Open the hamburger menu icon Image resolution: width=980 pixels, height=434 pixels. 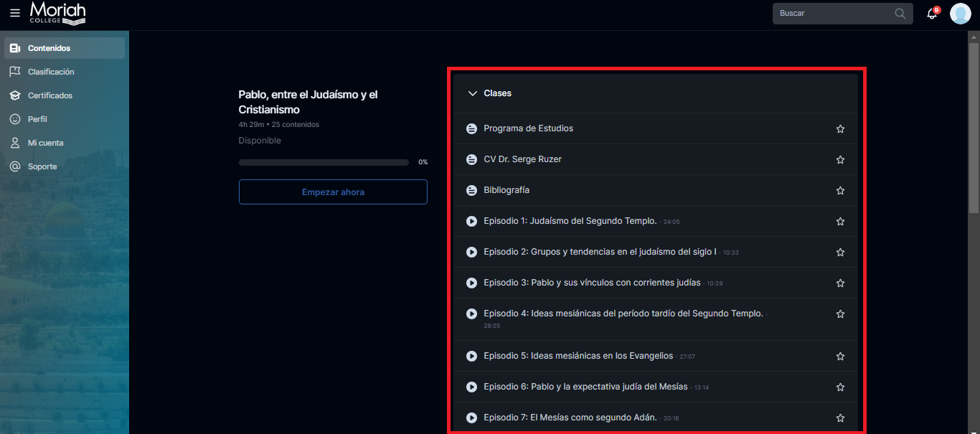[15, 13]
